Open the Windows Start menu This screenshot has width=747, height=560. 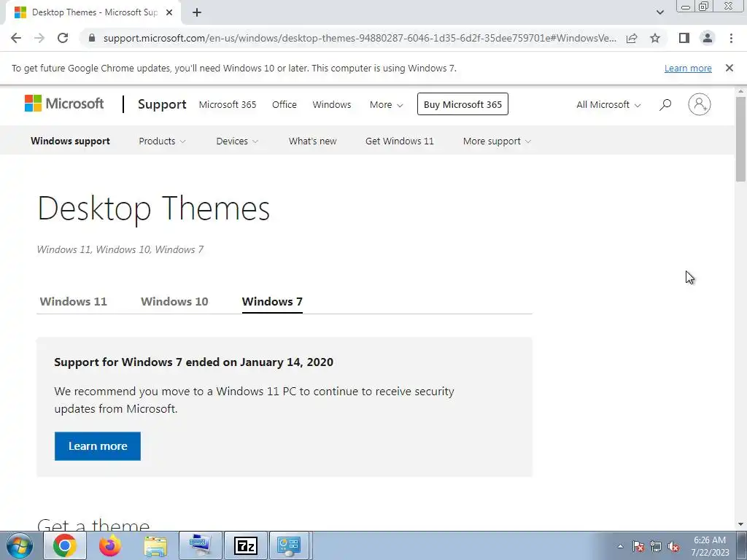click(20, 545)
